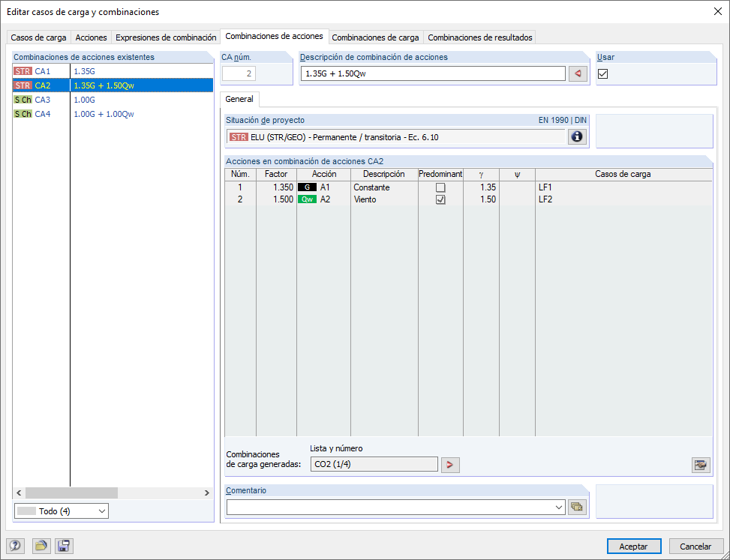Viewport: 730px width, 560px height.
Task: Click the γ value 1.35
Action: click(x=482, y=187)
